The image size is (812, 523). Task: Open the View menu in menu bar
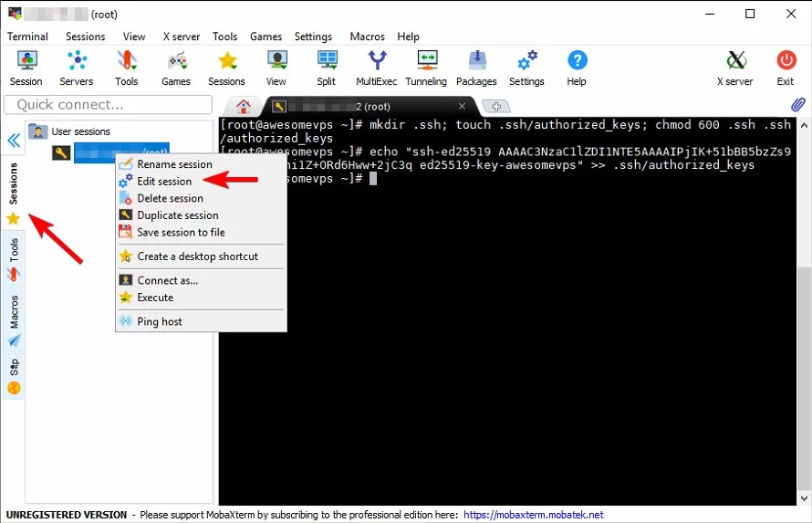click(x=134, y=37)
